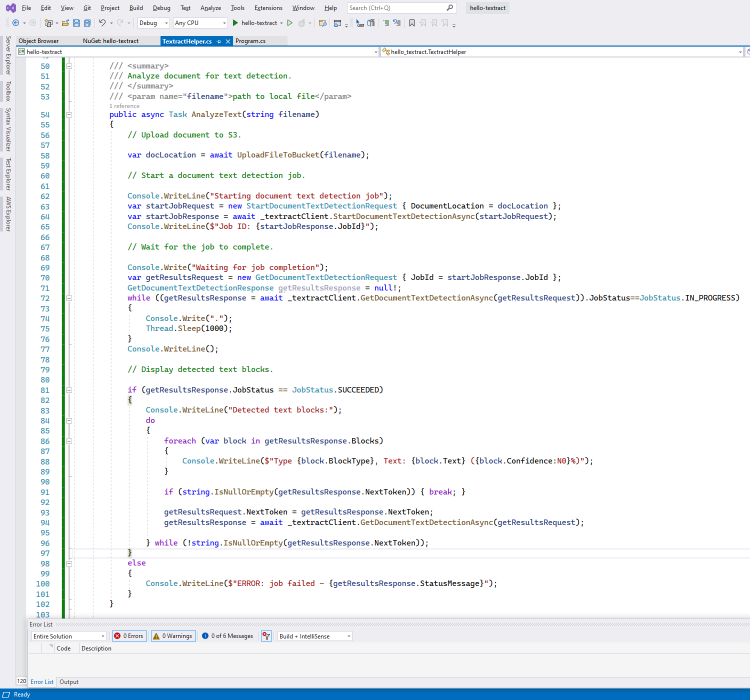Open the Analyze menu

pyautogui.click(x=210, y=8)
